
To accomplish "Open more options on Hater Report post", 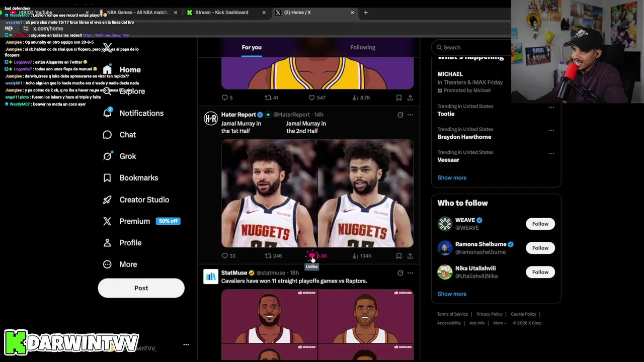I will pyautogui.click(x=410, y=115).
